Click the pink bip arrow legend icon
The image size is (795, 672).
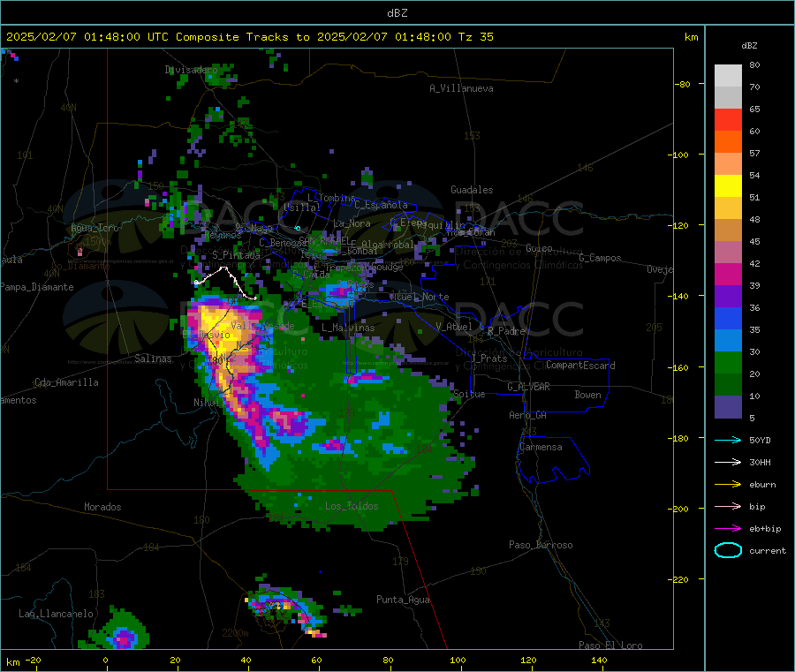tap(728, 506)
